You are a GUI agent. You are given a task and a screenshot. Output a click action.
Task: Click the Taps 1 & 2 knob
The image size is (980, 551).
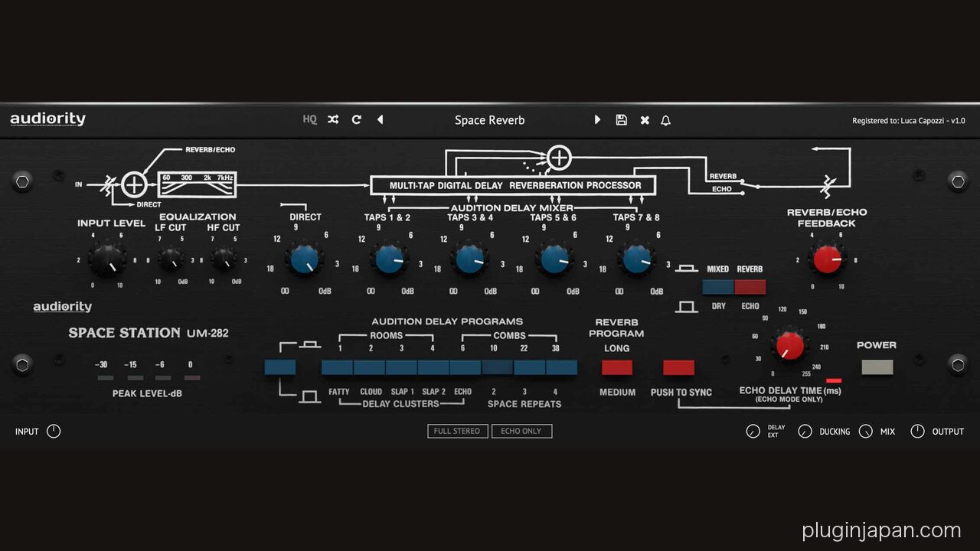pyautogui.click(x=389, y=259)
